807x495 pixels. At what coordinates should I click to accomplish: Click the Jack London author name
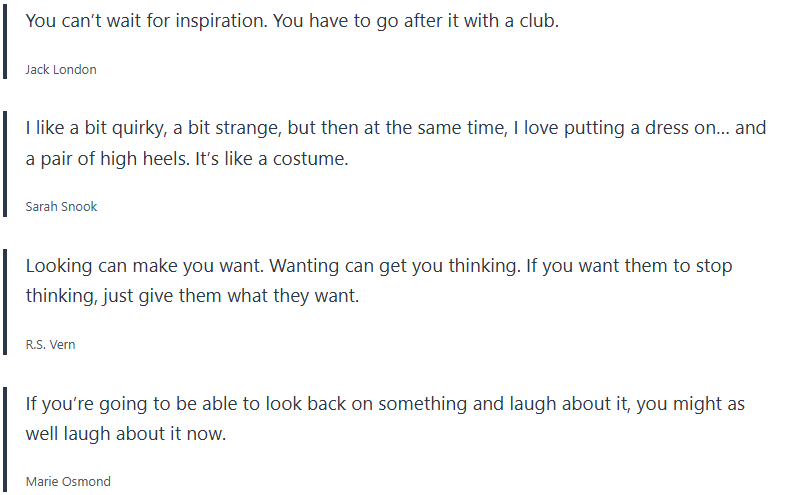coord(61,70)
